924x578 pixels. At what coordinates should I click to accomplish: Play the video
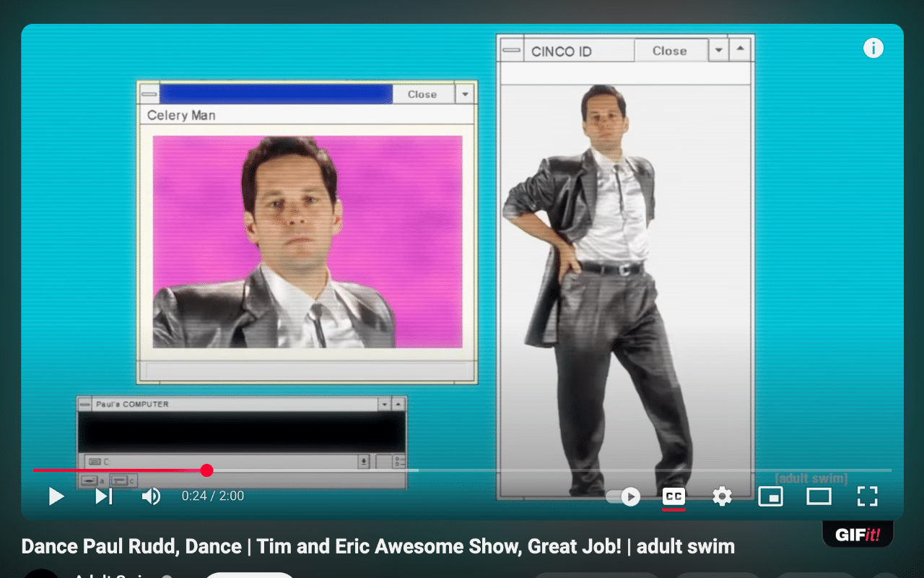click(56, 496)
